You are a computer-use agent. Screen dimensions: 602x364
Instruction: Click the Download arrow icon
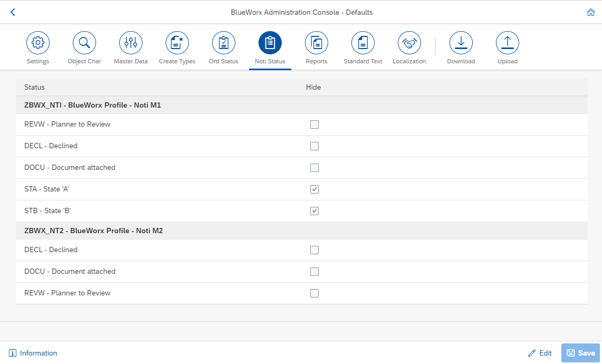coord(461,43)
